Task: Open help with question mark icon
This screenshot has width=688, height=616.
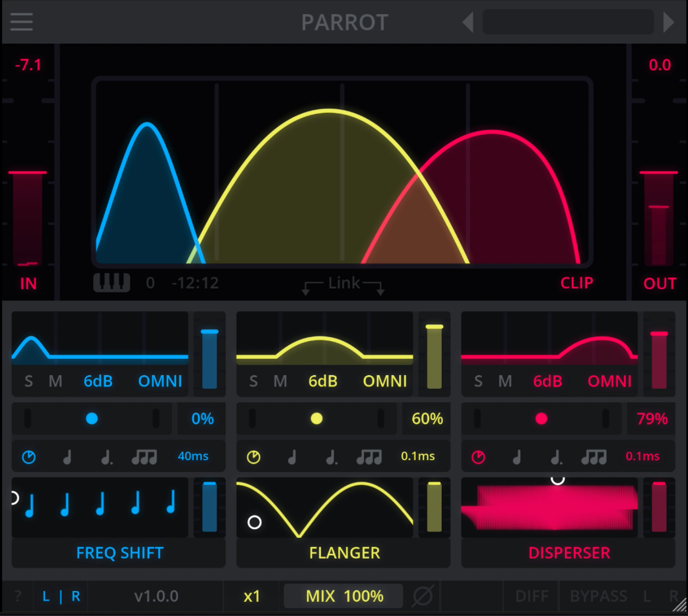Action: (18, 596)
